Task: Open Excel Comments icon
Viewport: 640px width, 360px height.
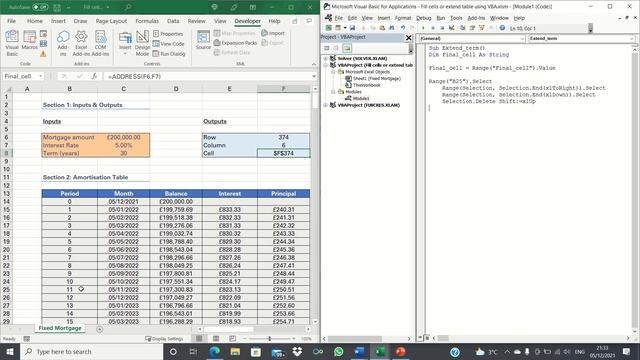Action: pos(309,21)
